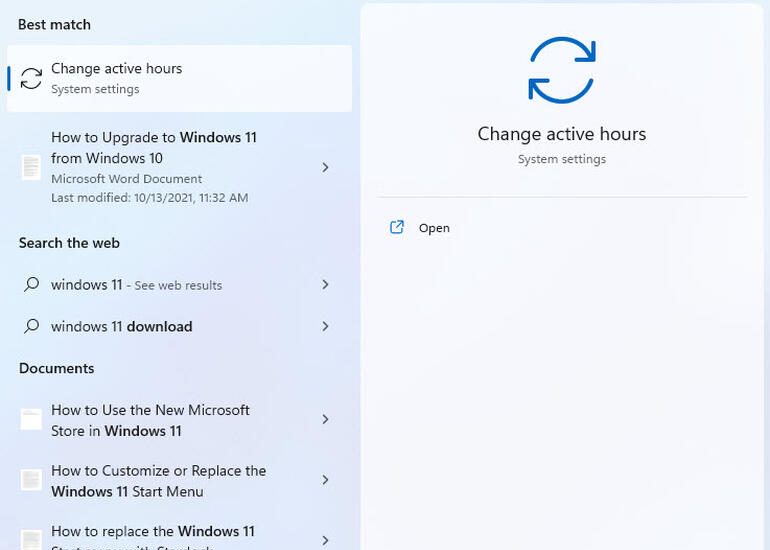
Task: Click Change active hours title in preview pane
Action: tap(562, 134)
